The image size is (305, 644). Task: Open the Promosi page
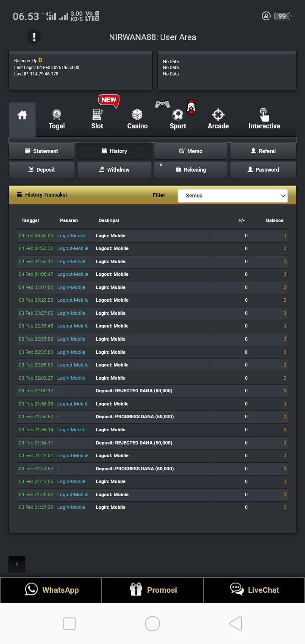[x=152, y=590]
